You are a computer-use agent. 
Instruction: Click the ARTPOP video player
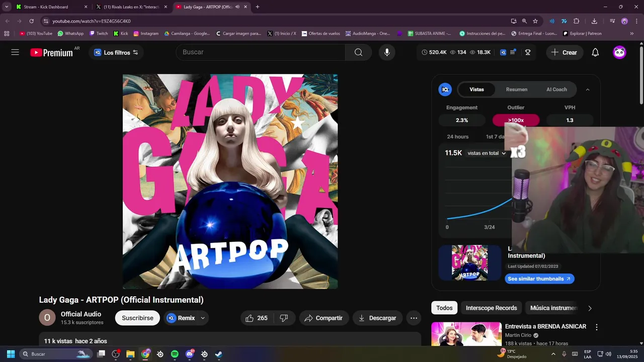[230, 182]
